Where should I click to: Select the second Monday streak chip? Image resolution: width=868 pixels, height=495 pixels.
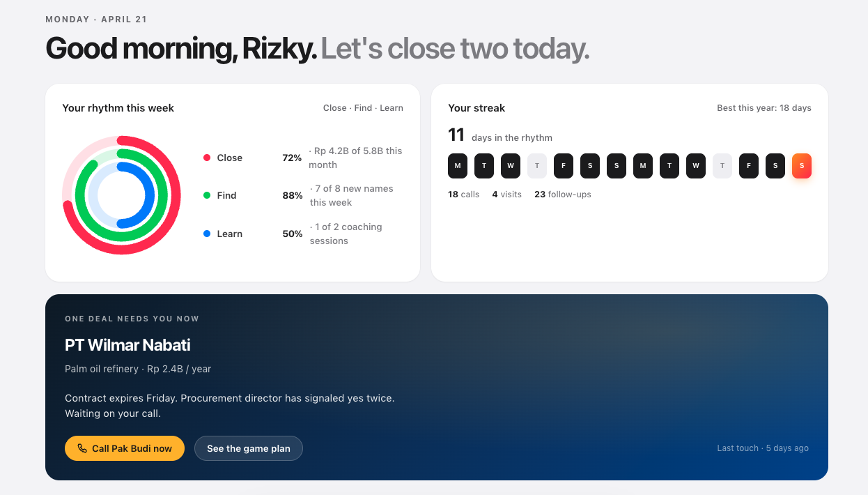pos(643,166)
